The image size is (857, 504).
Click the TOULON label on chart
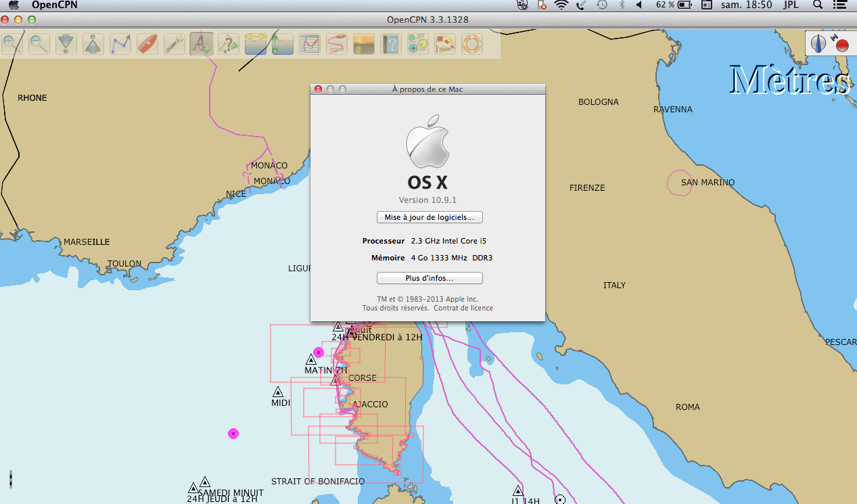pos(124,264)
